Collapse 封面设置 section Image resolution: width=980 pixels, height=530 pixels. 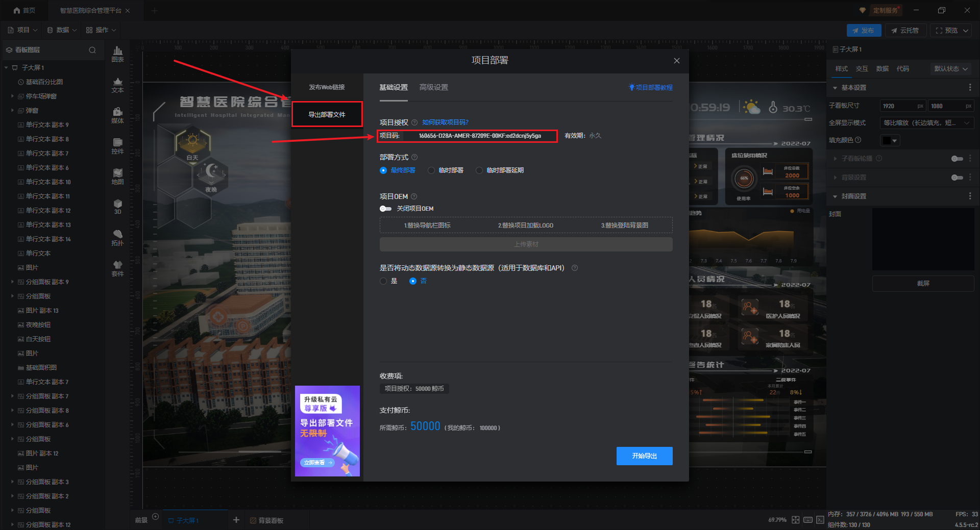(x=835, y=196)
